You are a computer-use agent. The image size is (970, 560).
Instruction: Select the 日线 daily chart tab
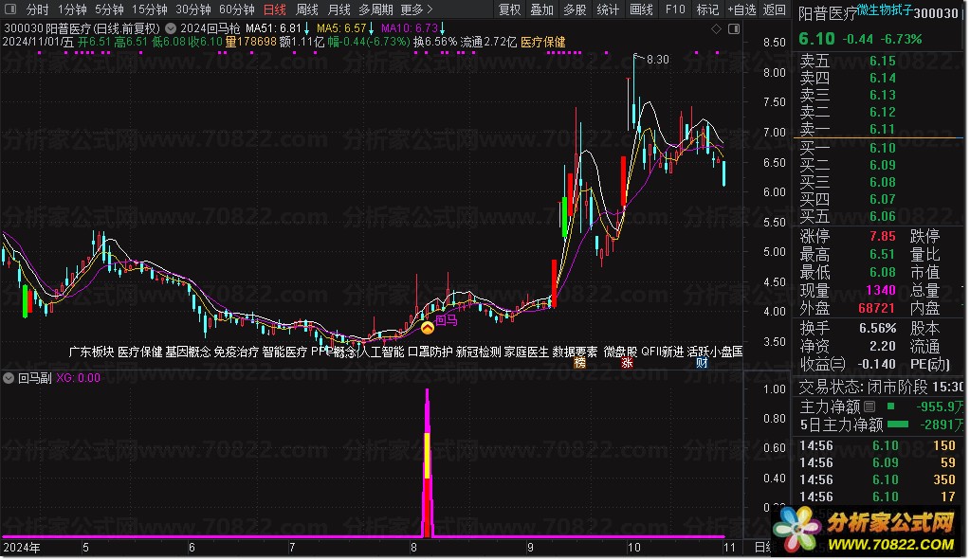coord(275,9)
